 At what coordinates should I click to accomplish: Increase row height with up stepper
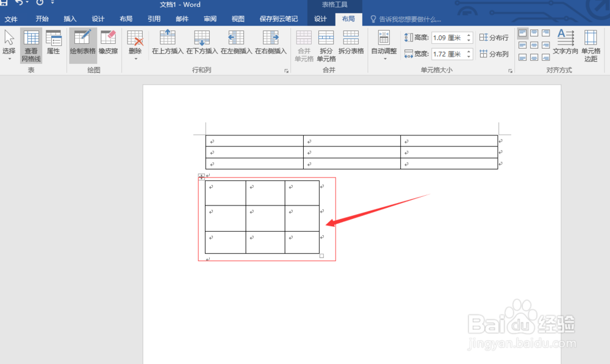coord(468,35)
